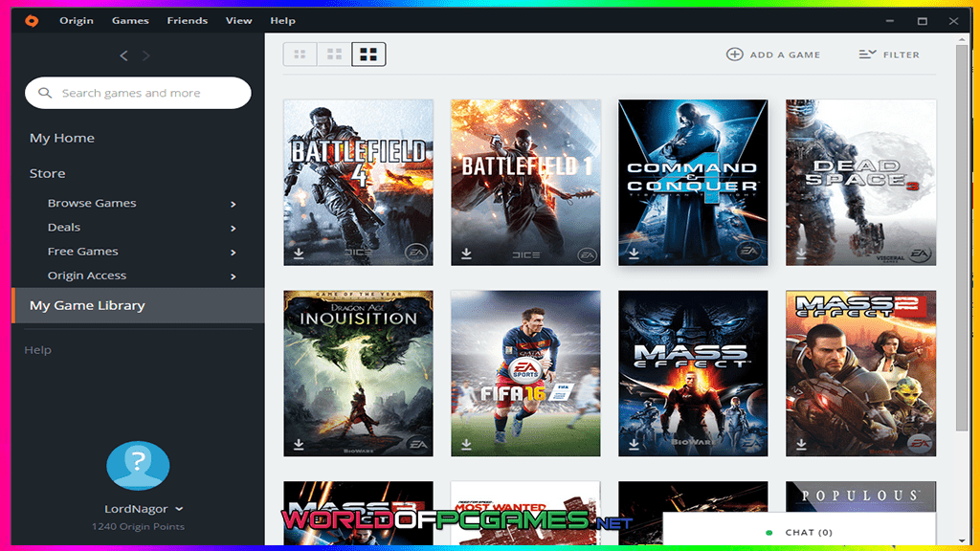Click download icon on FIFA 16

(x=466, y=444)
